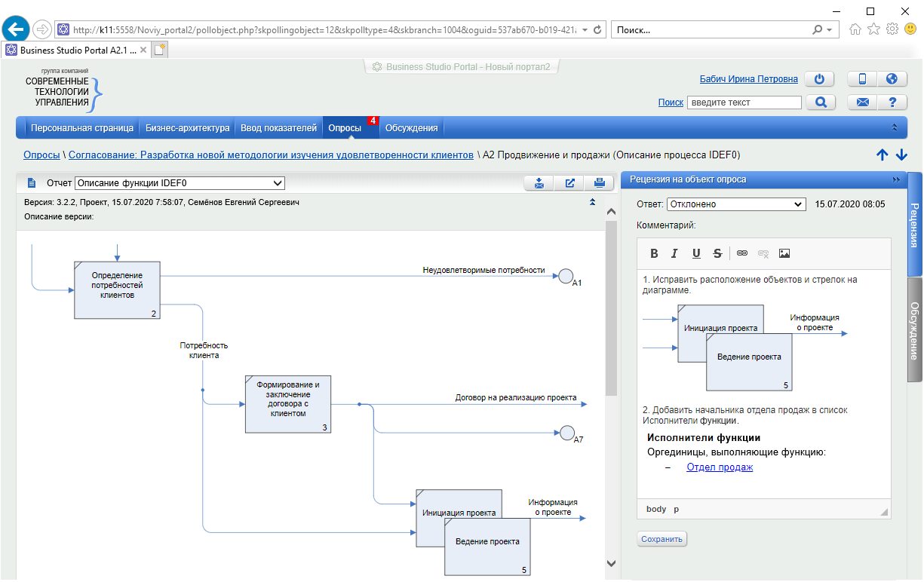Click the введите текст search field
This screenshot has width=924, height=582.
744,103
